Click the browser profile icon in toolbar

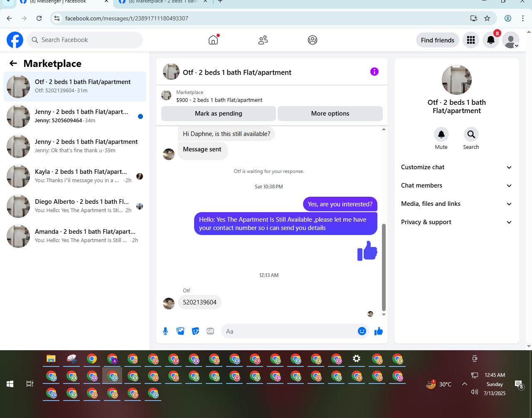(x=508, y=18)
